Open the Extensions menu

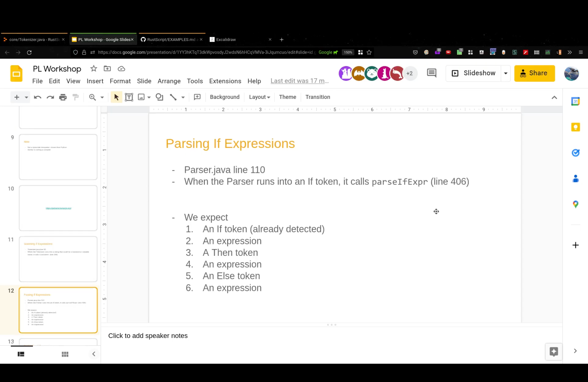click(225, 81)
